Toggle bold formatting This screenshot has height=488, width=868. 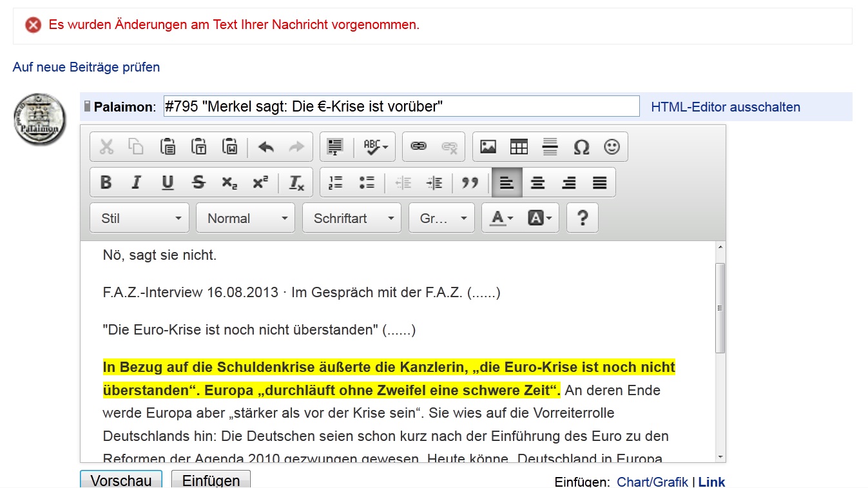105,182
